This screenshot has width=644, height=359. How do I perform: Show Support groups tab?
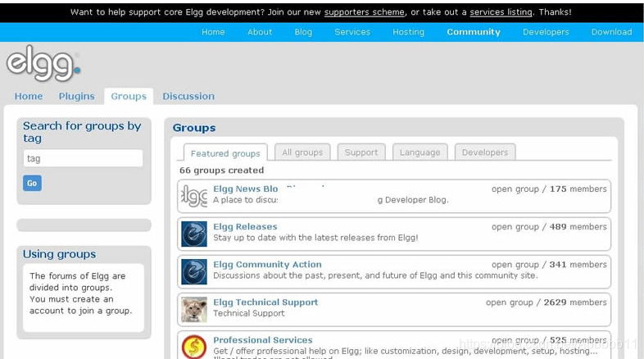coord(361,152)
